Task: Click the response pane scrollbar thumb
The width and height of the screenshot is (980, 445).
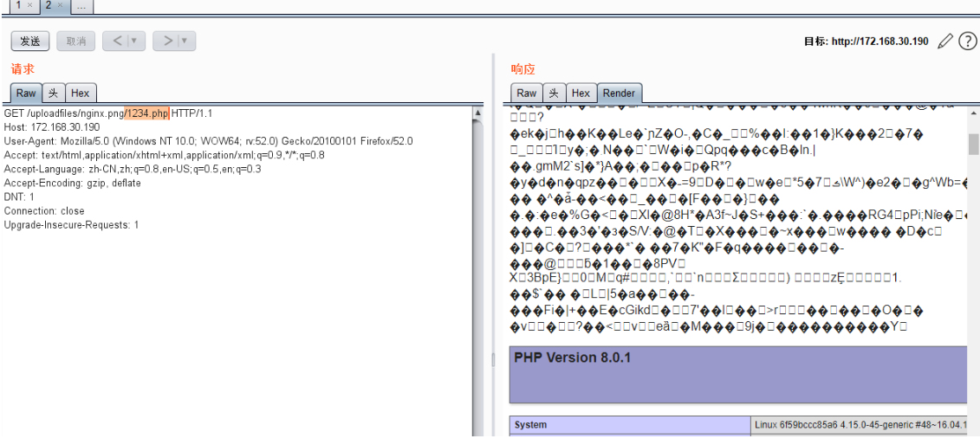Action: click(974, 143)
